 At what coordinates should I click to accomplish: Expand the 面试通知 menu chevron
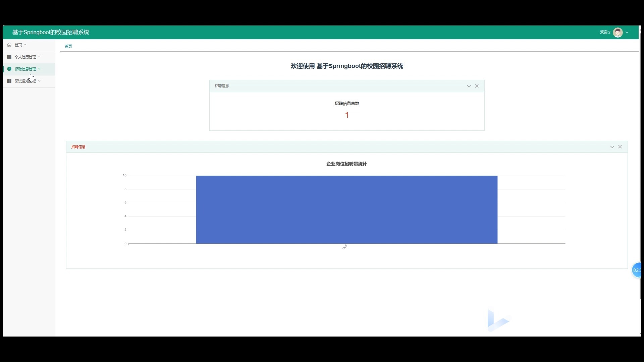(x=39, y=81)
